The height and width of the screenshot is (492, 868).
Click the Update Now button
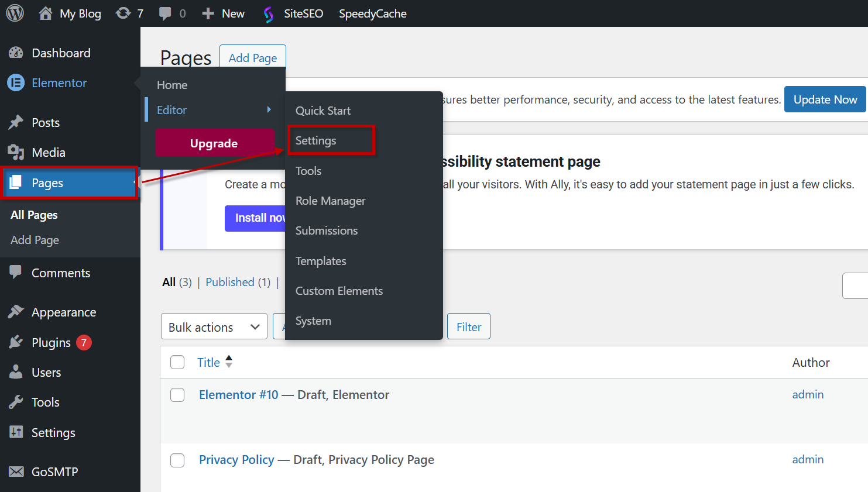click(825, 99)
